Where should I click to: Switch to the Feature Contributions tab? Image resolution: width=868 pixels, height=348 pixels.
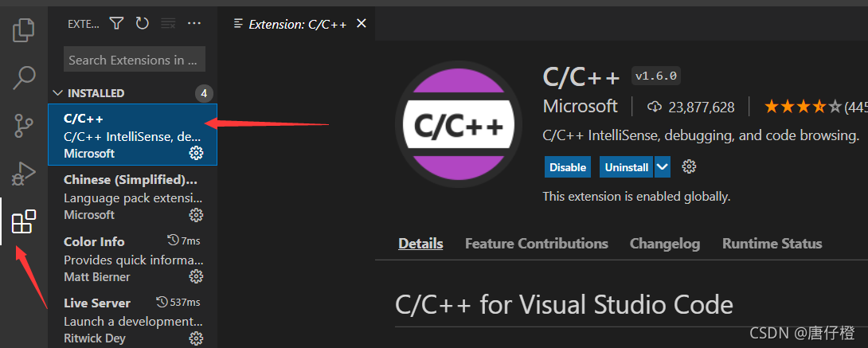536,244
